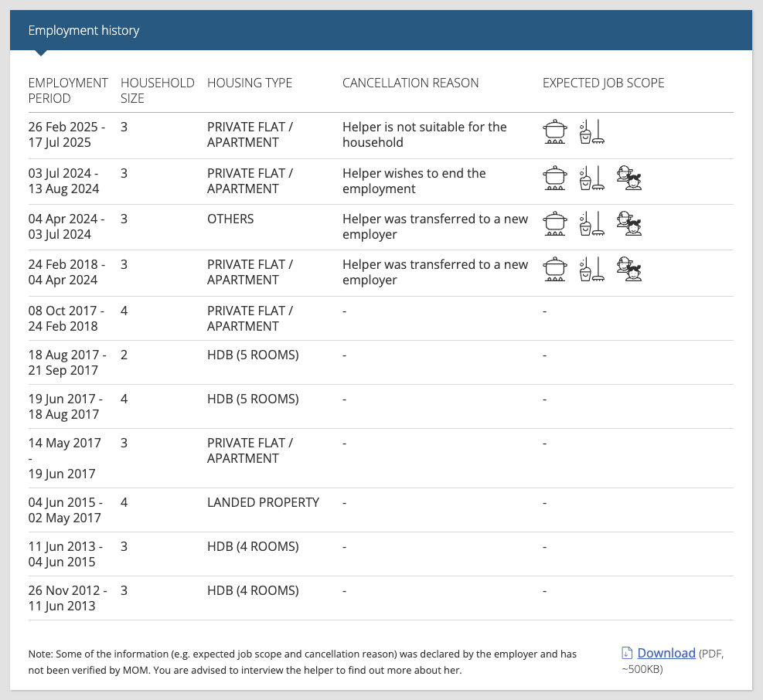Click transferred reason in 24 Feb 2018 row
The image size is (763, 700).
tap(435, 273)
